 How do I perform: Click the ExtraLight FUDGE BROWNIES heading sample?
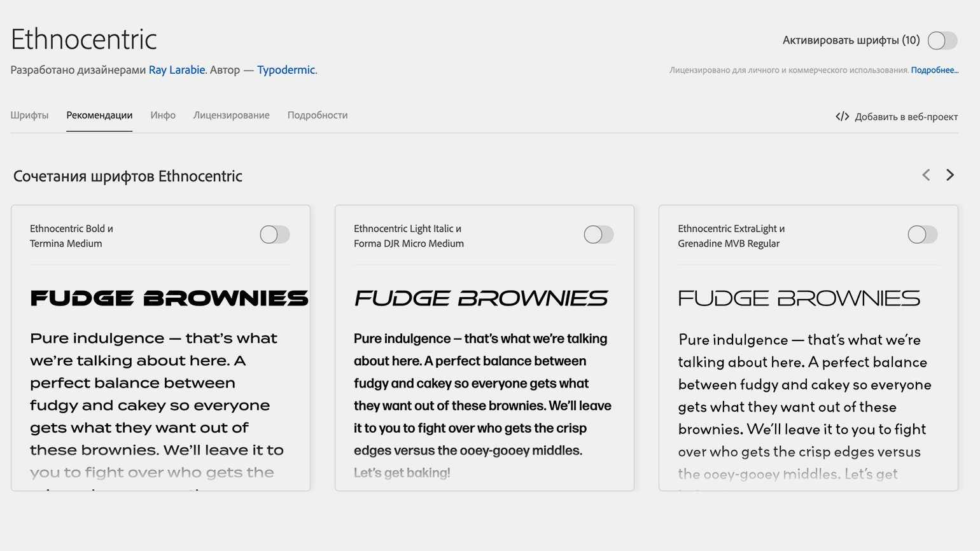pos(799,298)
